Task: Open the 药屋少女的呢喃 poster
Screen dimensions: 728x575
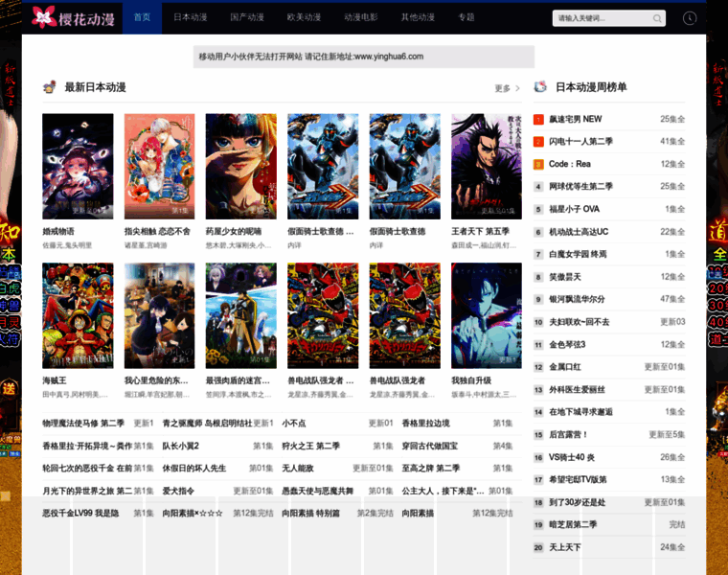Action: point(241,167)
